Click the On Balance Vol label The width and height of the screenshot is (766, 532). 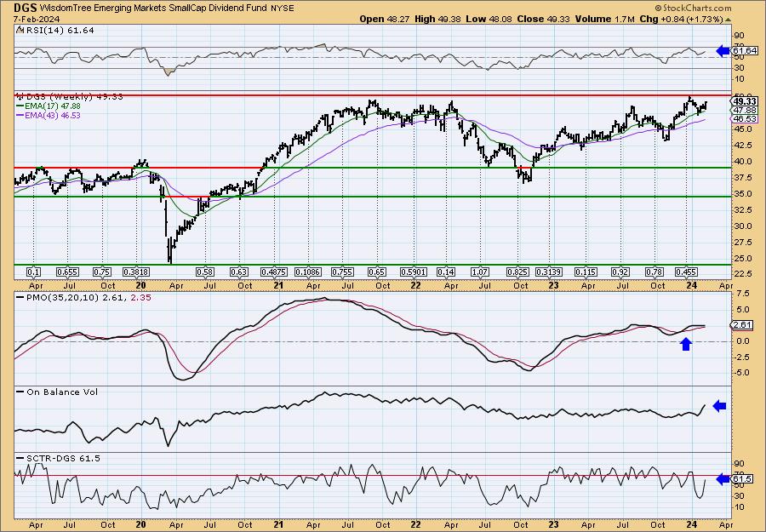click(x=61, y=392)
